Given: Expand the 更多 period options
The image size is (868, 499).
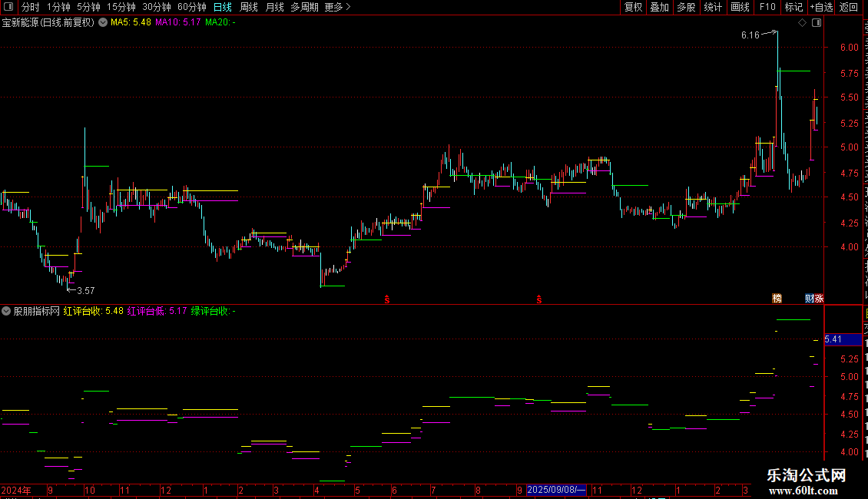Looking at the screenshot, I should (x=337, y=7).
